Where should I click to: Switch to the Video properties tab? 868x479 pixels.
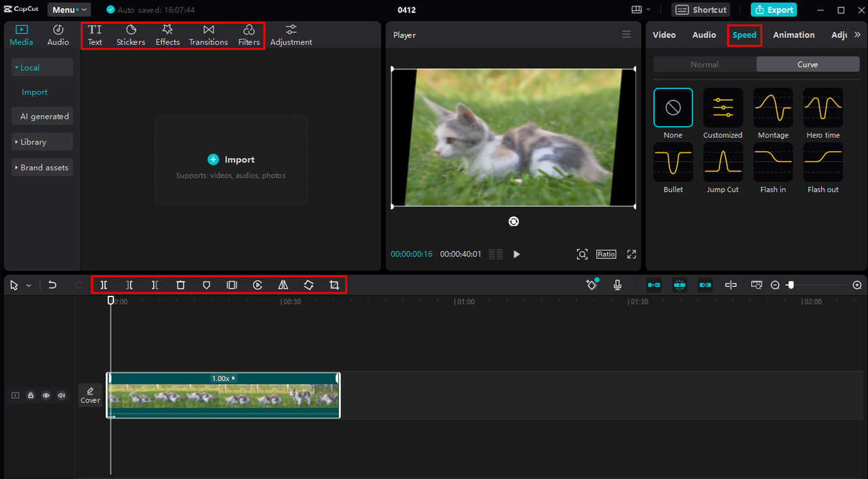(x=664, y=35)
